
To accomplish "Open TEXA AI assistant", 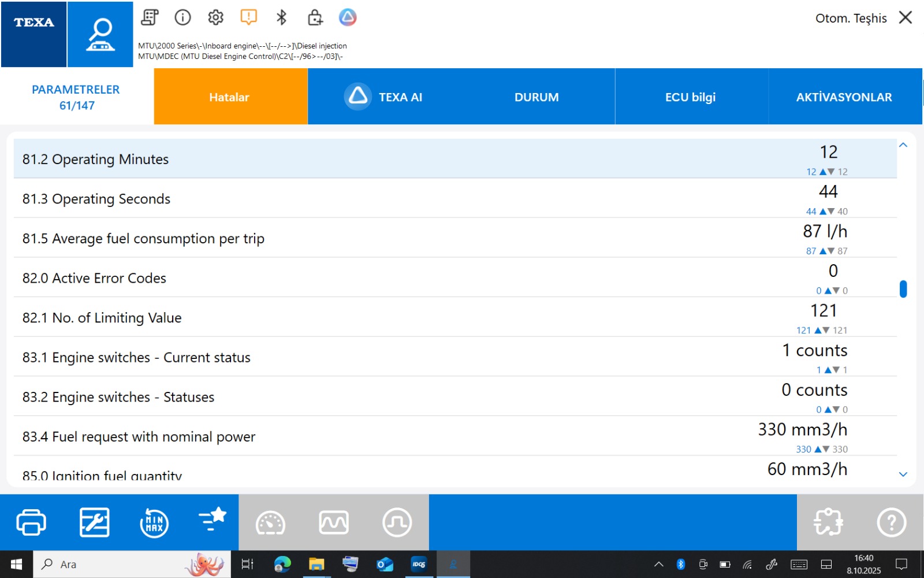I will pyautogui.click(x=384, y=97).
